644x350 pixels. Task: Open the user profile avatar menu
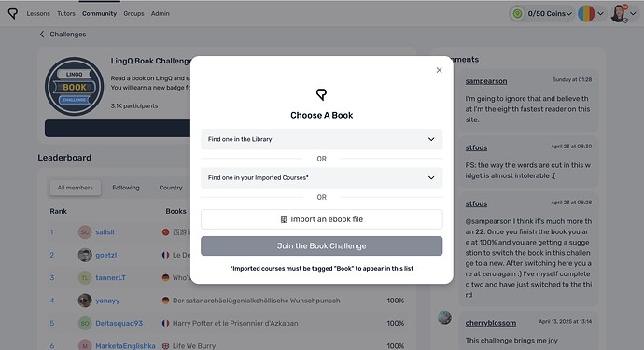(x=623, y=14)
